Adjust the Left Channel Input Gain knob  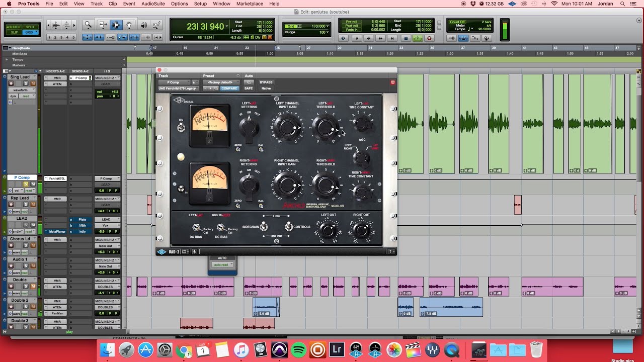(287, 127)
